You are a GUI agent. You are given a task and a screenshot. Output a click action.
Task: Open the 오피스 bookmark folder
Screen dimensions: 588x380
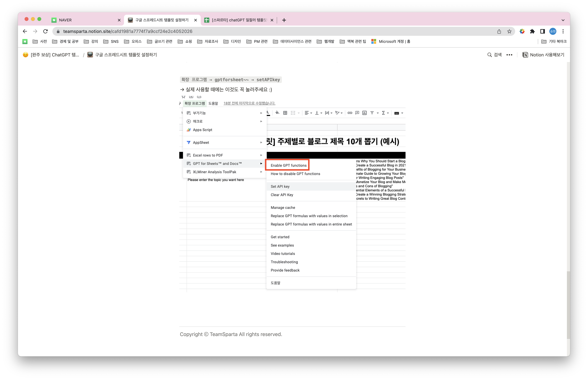pyautogui.click(x=133, y=41)
